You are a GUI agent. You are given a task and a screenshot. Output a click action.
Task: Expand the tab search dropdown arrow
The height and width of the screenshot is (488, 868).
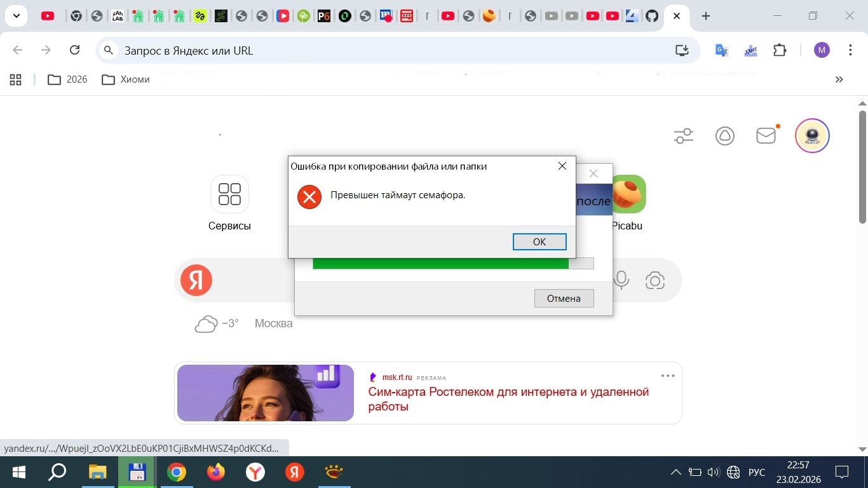point(17,16)
